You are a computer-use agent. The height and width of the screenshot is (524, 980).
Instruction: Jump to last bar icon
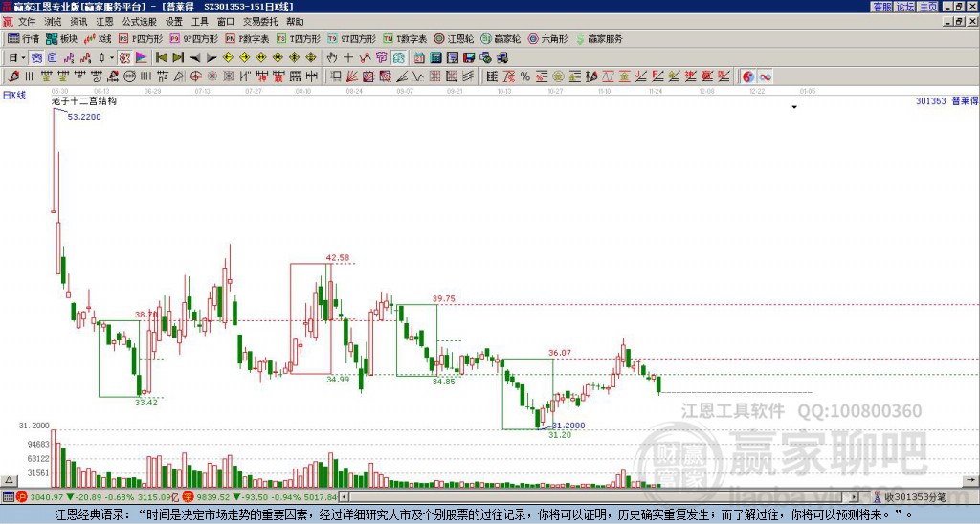(x=178, y=57)
